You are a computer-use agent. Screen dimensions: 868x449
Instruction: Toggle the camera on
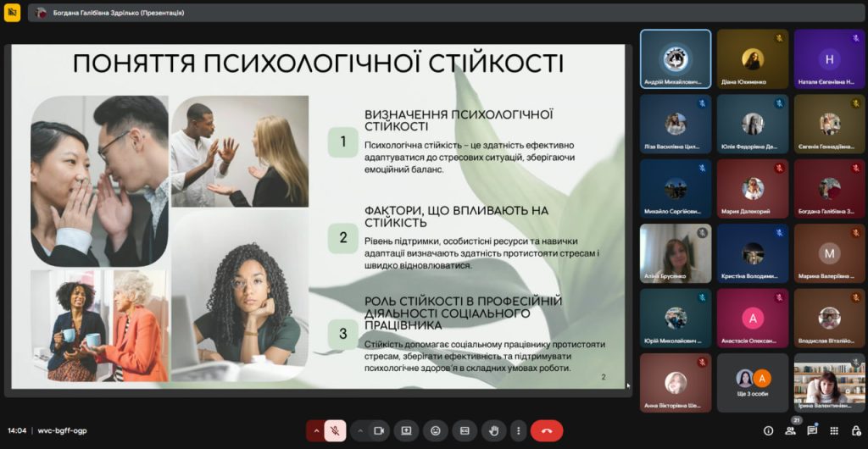tap(379, 430)
